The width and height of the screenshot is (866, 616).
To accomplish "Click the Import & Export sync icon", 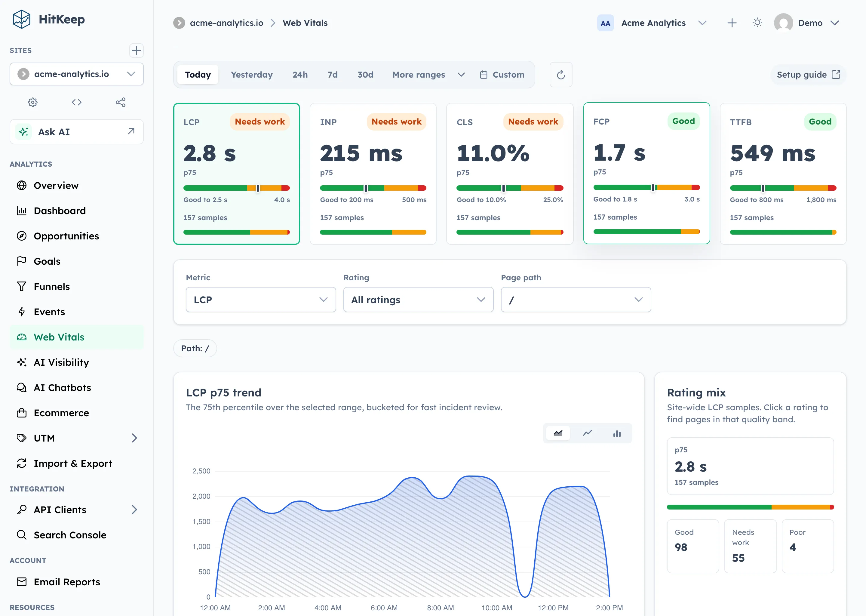I will 22,463.
